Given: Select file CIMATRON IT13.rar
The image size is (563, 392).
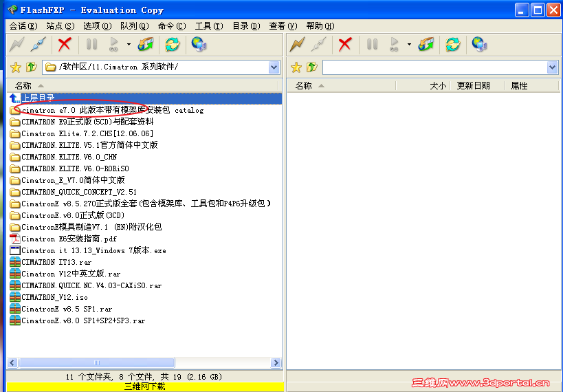Looking at the screenshot, I should pyautogui.click(x=51, y=262).
